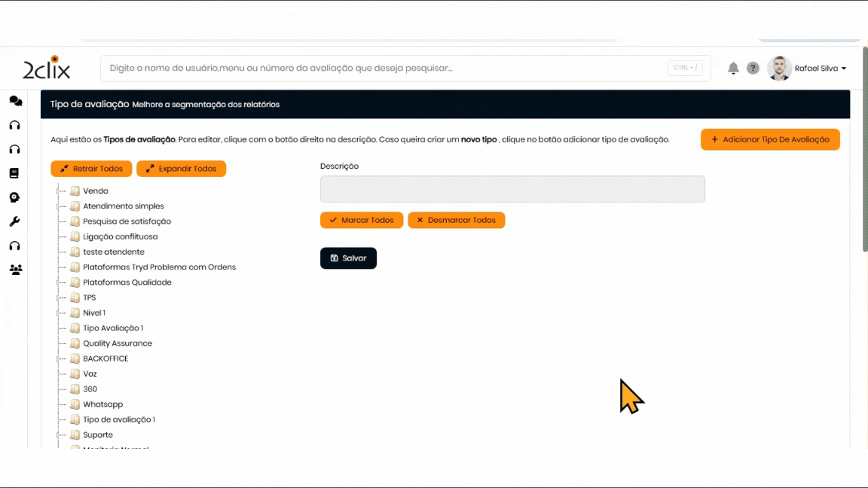
Task: Select Quality Assurance in the tree
Action: click(118, 343)
